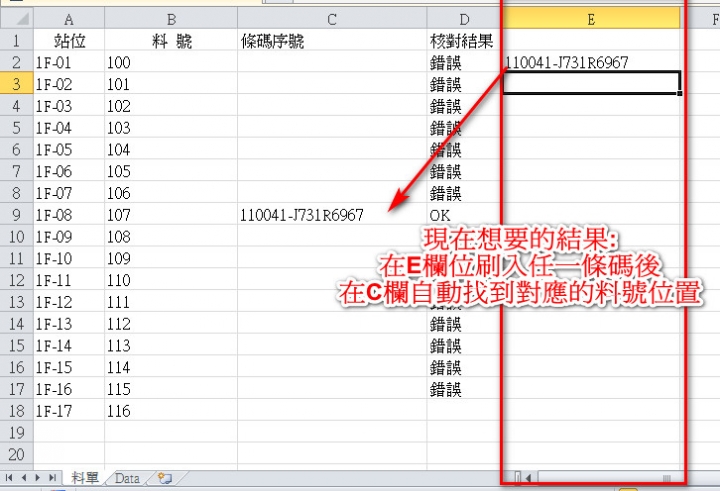The height and width of the screenshot is (491, 720).
Task: Select cell 1F-04
Action: point(69,127)
